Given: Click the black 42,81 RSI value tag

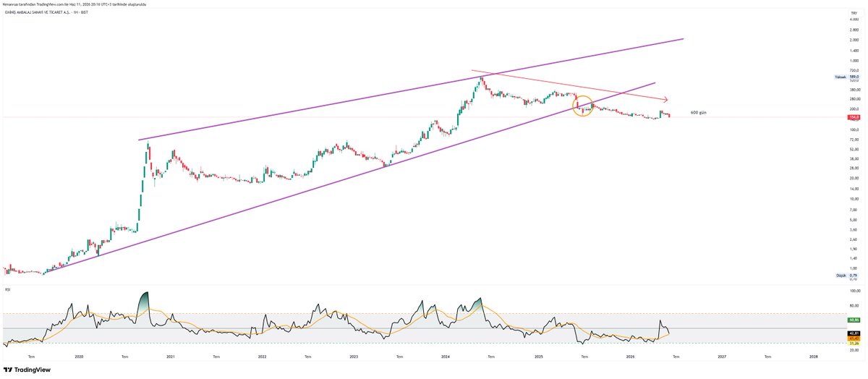Looking at the screenshot, I should pos(854,333).
